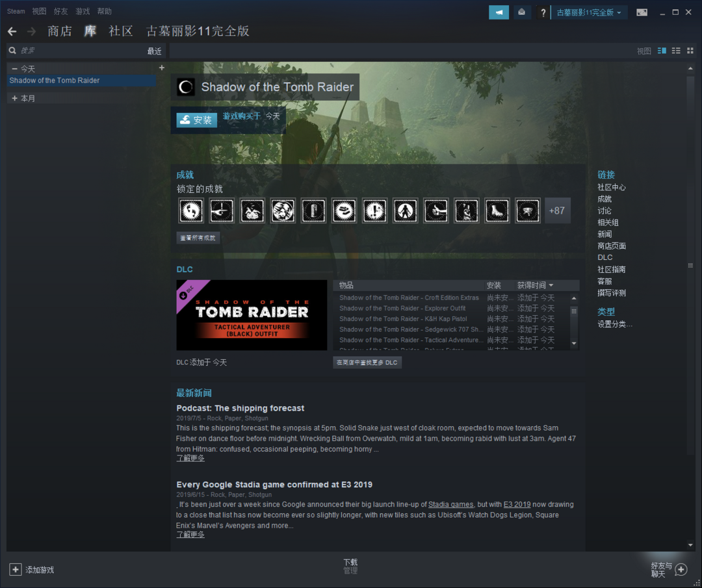This screenshot has height=588, width=702.
Task: Open the inbox envelope icon
Action: coord(521,12)
